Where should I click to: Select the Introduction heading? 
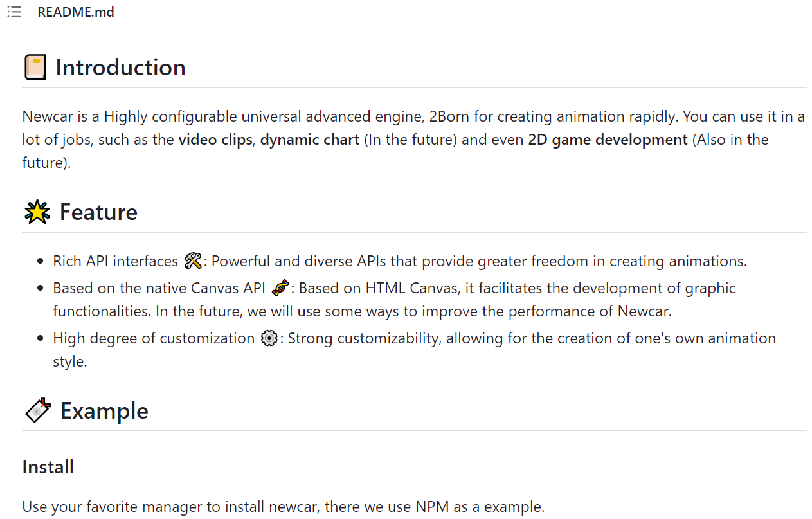[120, 68]
